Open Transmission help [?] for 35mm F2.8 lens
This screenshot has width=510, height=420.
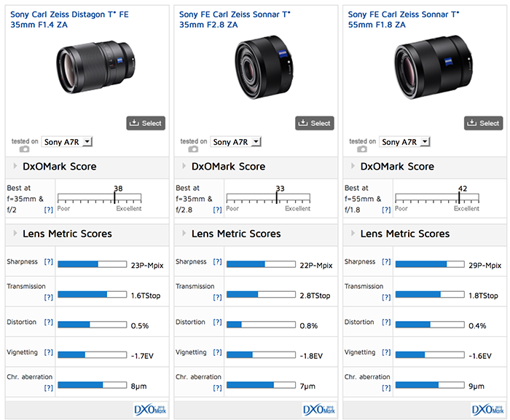217,297
